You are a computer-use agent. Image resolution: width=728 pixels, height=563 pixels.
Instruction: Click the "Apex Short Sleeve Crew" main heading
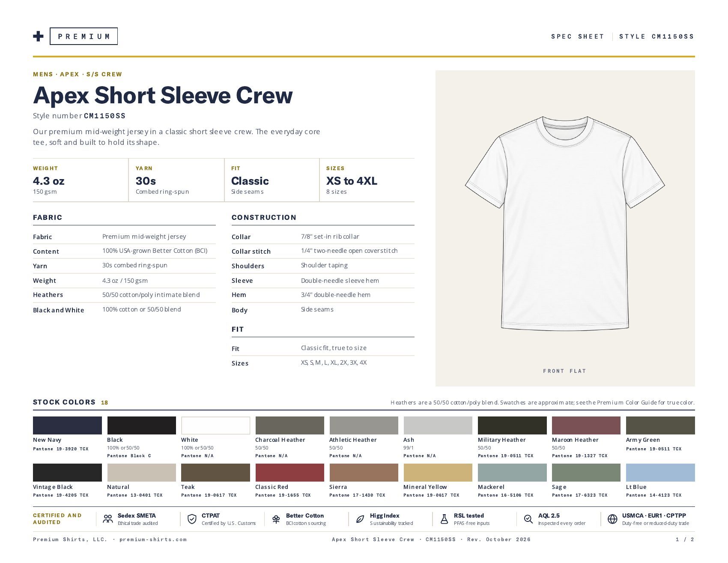coord(163,95)
